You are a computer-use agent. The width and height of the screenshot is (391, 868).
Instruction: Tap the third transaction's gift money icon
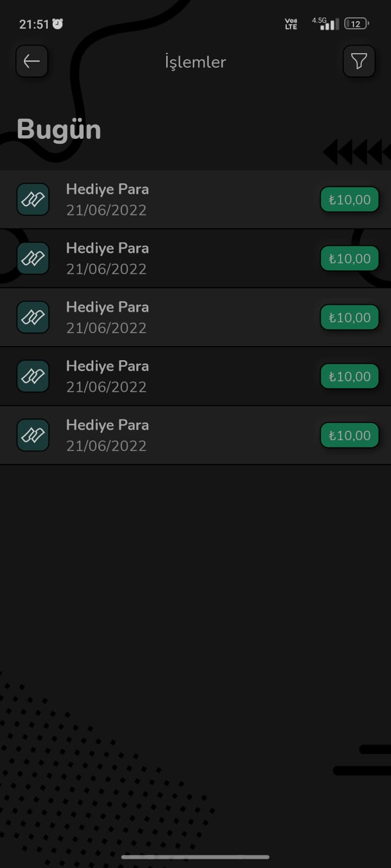click(x=33, y=317)
